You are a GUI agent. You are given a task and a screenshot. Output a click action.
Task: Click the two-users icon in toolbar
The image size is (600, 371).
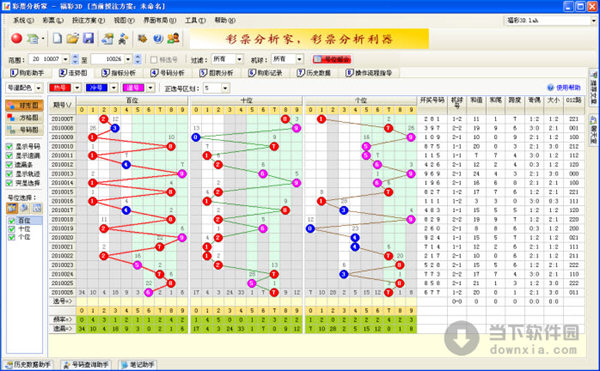173,38
